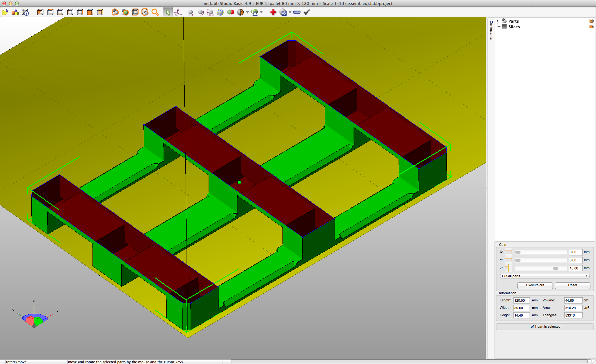Screen dimensions: 596x364
Task: Click the Volume field showing 44.66
Action: coord(573,300)
